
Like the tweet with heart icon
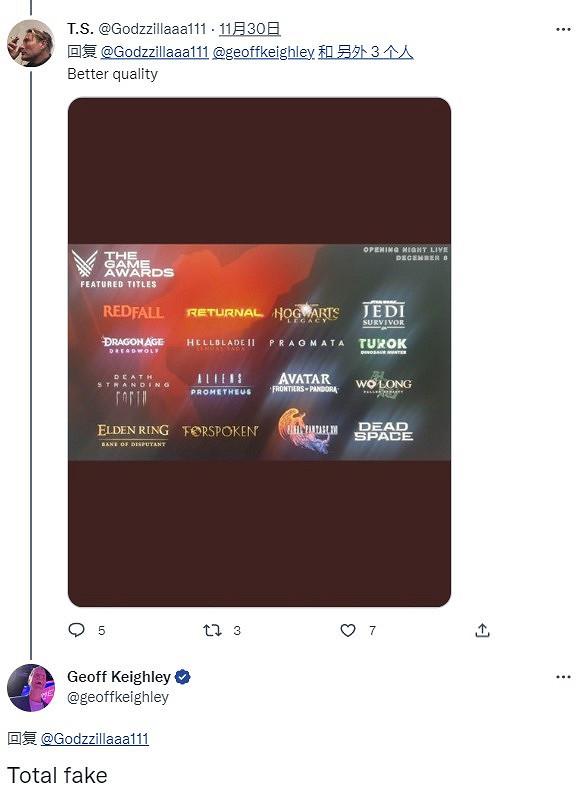tap(347, 630)
